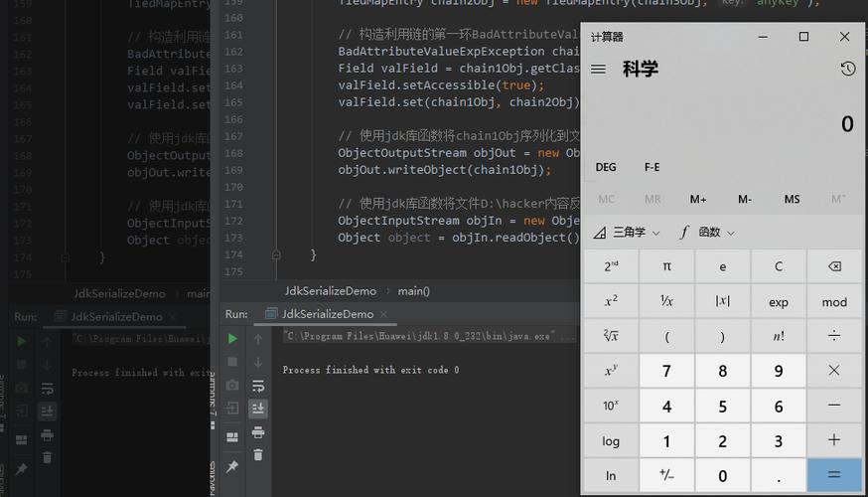Toggle DEG angle unit in calculator
The height and width of the screenshot is (497, 868).
(x=606, y=167)
